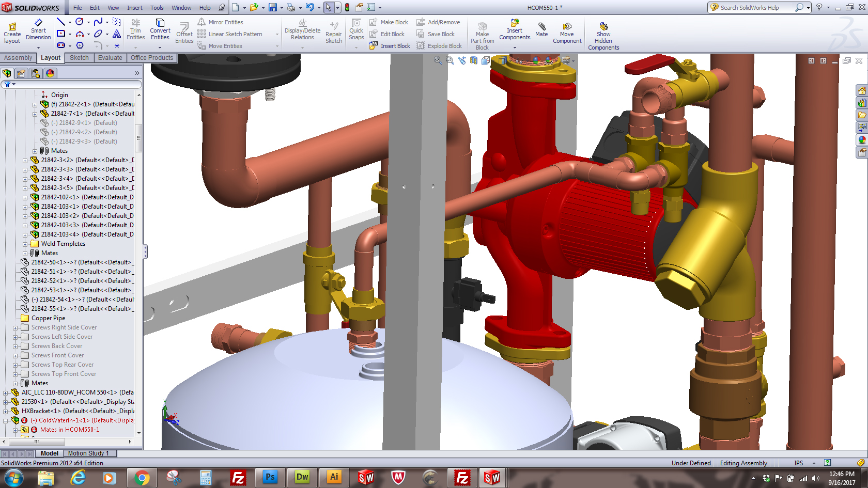
Task: Click the Rebuild traffic light icon
Action: (347, 7)
